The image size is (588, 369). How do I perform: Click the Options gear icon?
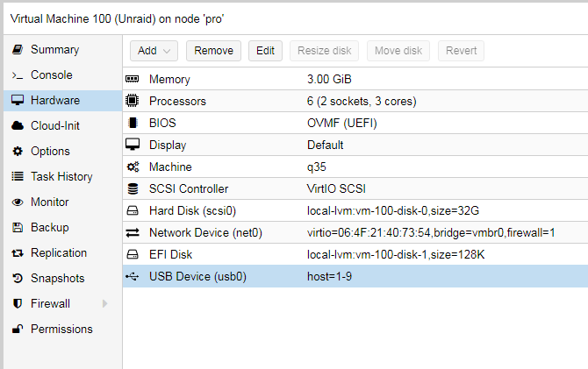point(18,152)
